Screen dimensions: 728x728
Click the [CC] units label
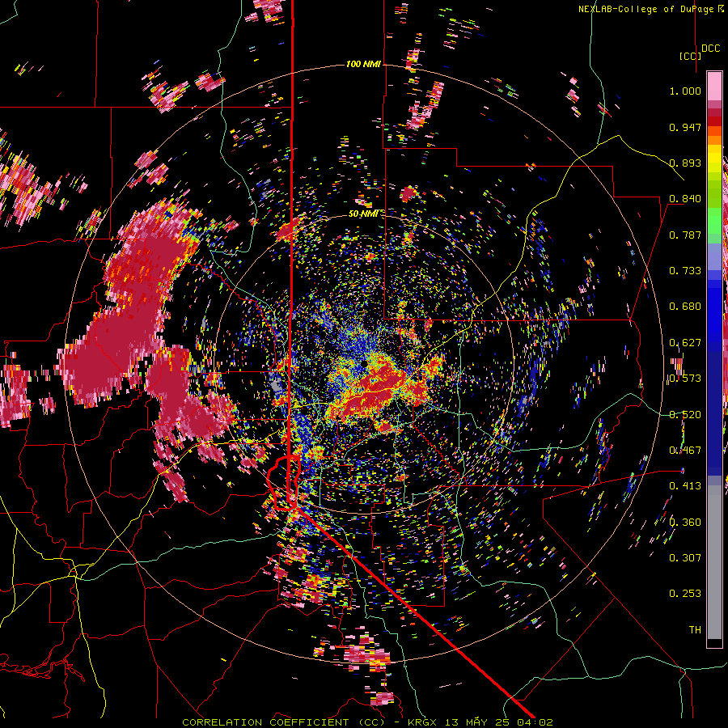[x=690, y=56]
